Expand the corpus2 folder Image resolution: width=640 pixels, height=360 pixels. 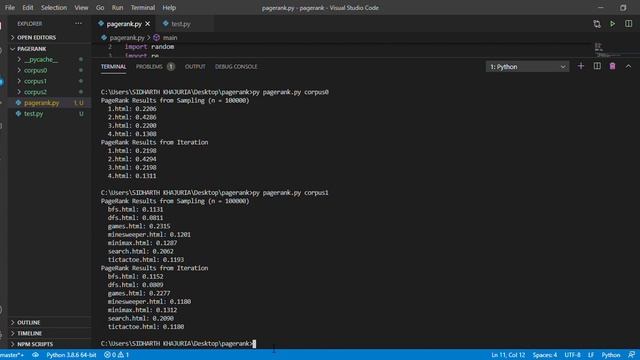coord(49,92)
